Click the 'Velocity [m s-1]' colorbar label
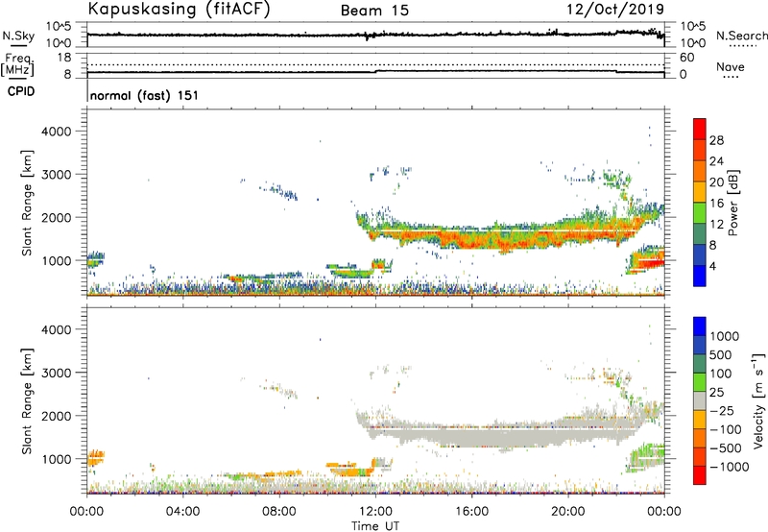 (x=759, y=400)
